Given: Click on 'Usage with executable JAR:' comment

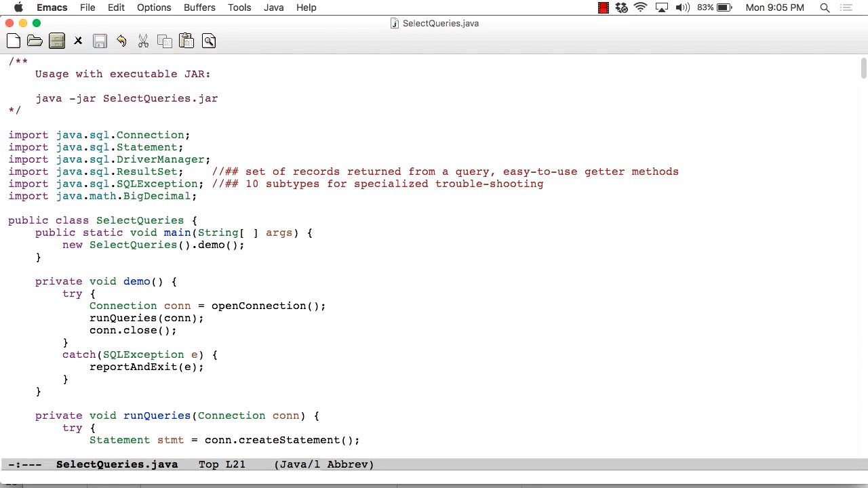Looking at the screenshot, I should click(x=123, y=74).
